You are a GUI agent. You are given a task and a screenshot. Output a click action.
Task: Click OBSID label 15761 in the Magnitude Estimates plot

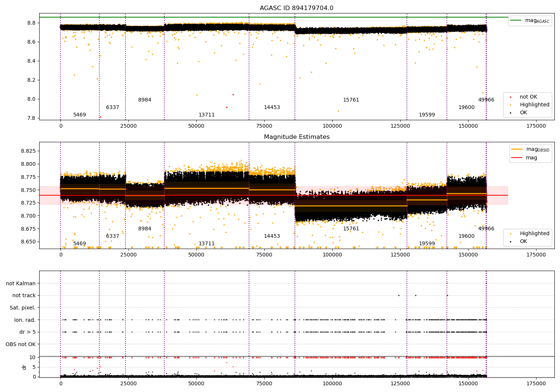(x=351, y=229)
